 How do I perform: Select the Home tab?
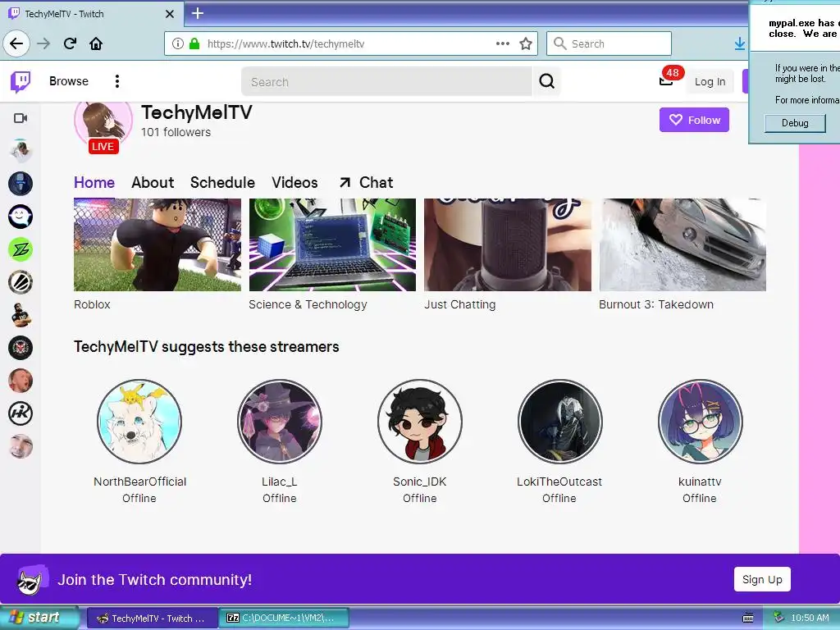point(94,183)
